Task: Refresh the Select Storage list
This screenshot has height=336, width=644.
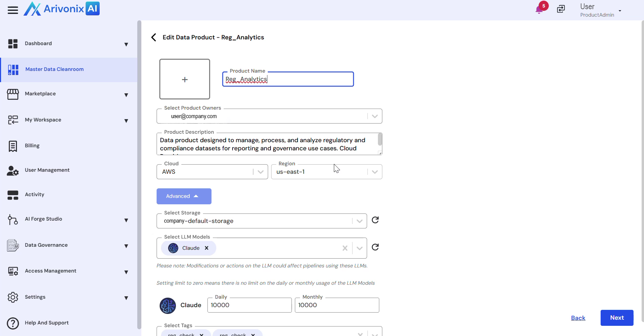Action: pyautogui.click(x=375, y=220)
